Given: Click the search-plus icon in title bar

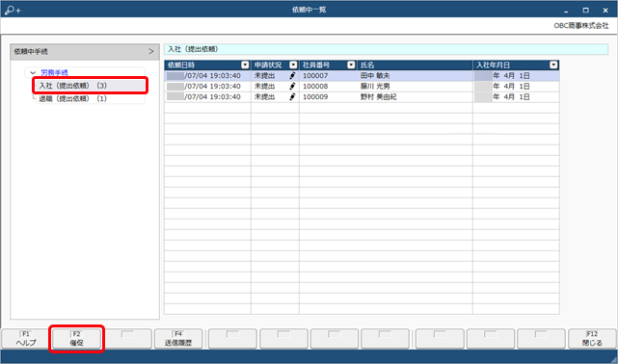Looking at the screenshot, I should point(13,10).
